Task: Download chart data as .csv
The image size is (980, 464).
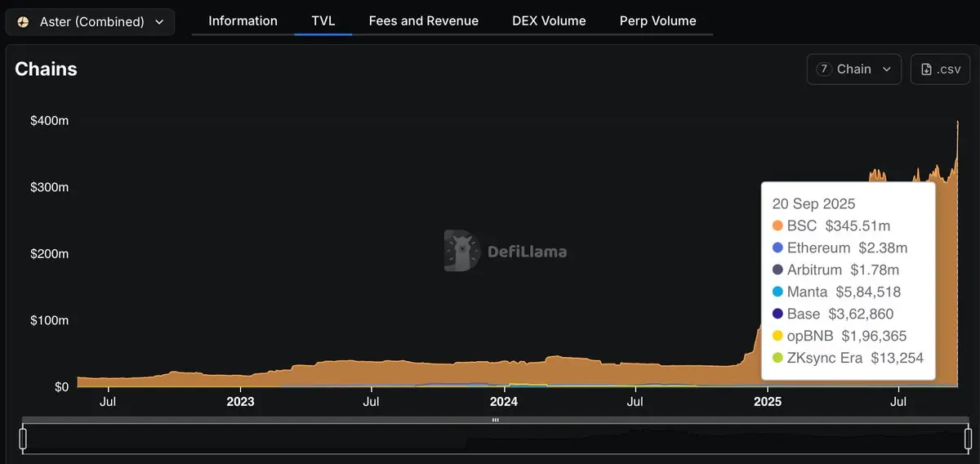Action: [940, 69]
